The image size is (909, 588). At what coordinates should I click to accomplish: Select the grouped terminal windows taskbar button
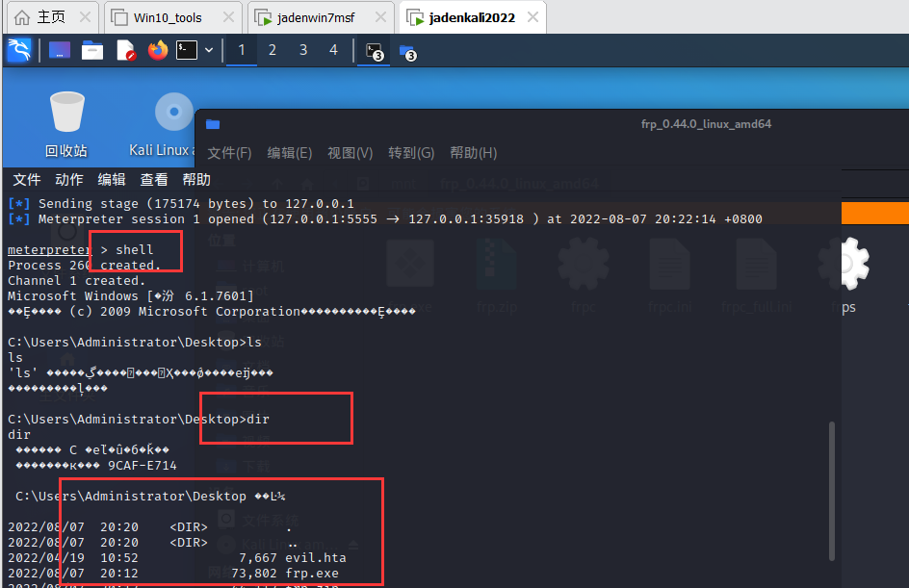[372, 52]
